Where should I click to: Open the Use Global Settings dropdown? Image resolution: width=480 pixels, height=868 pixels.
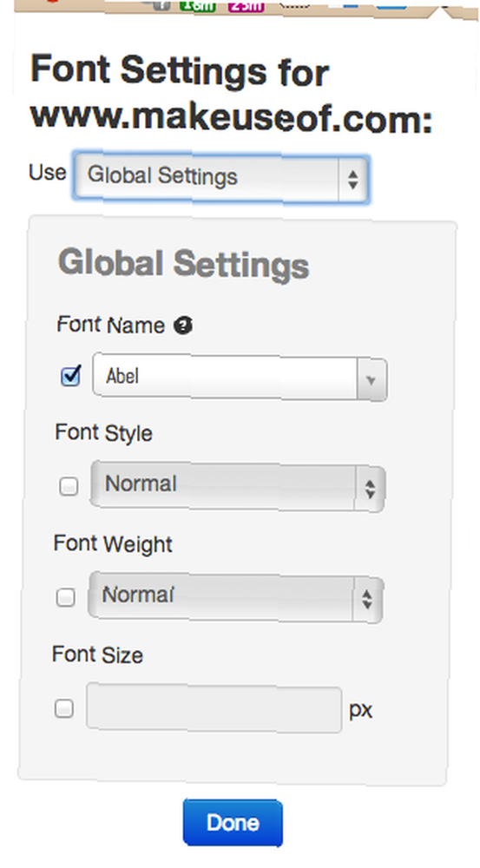pos(220,178)
